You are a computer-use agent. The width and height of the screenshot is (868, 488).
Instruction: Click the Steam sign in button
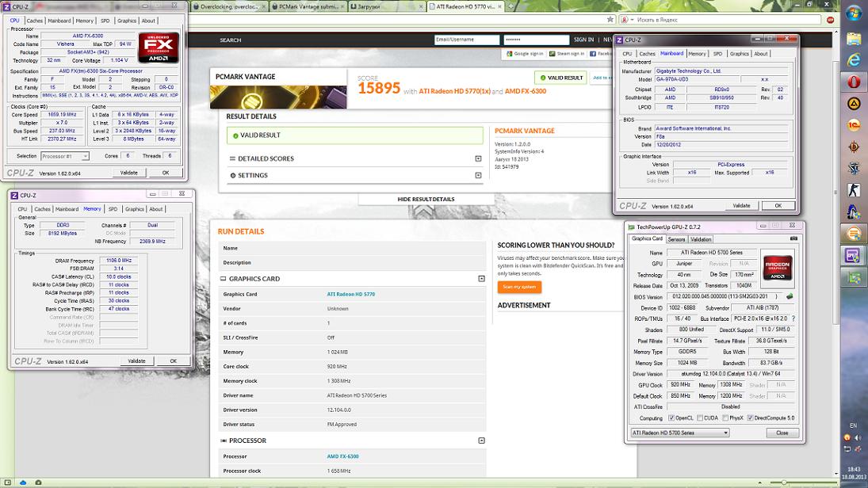567,54
